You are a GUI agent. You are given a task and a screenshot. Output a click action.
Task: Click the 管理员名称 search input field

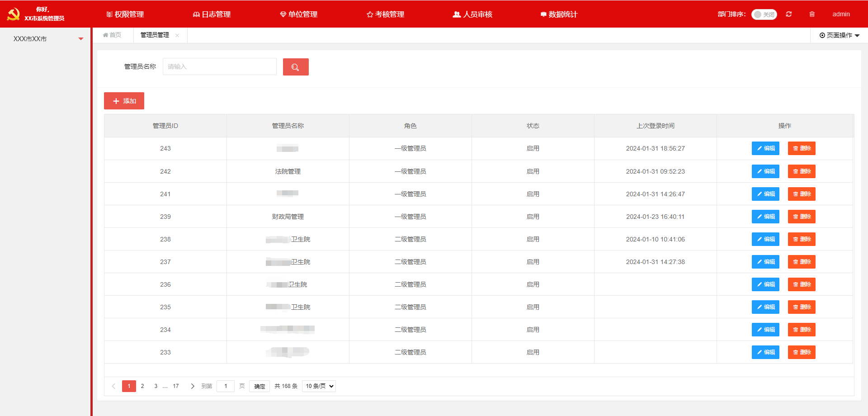[220, 66]
